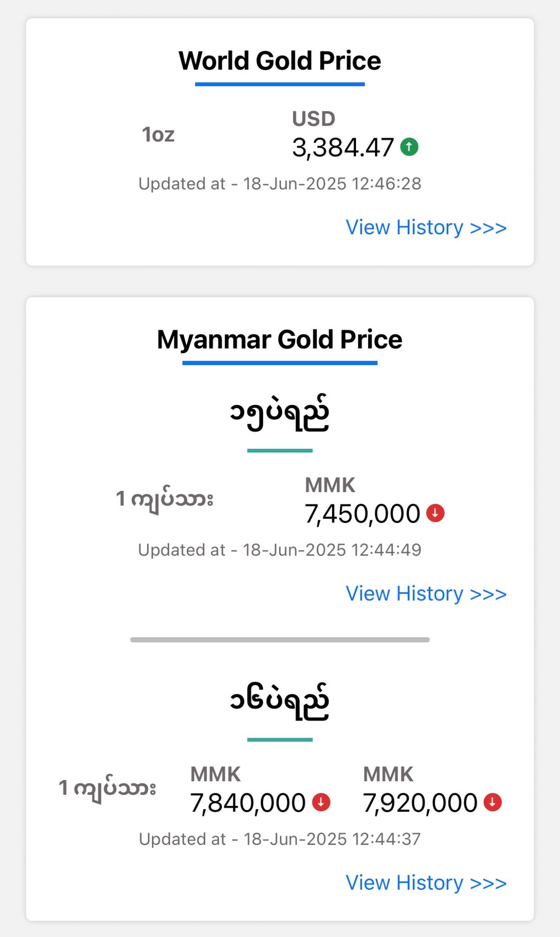The width and height of the screenshot is (560, 937).
Task: Click the 7,840,000 MMK price value
Action: click(x=248, y=803)
